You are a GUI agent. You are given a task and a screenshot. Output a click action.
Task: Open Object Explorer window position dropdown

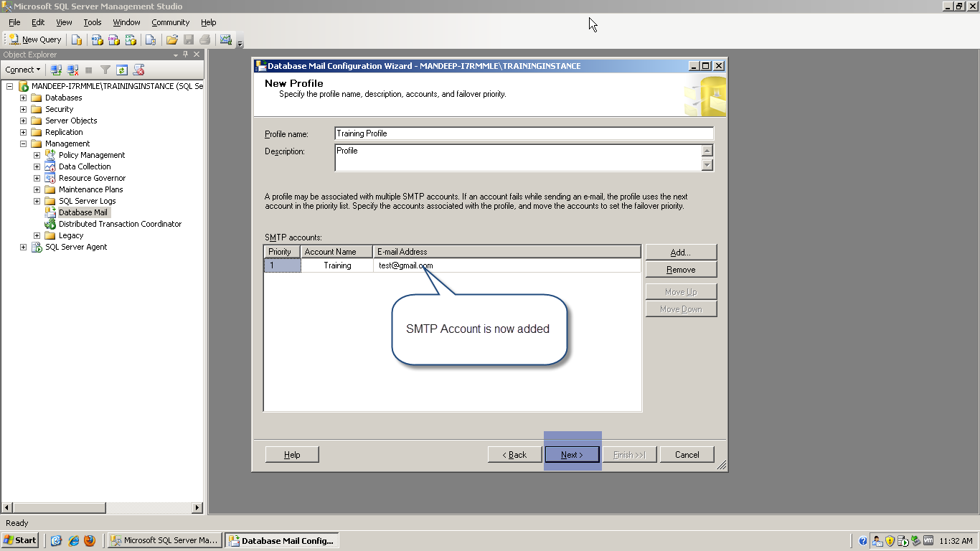point(176,55)
